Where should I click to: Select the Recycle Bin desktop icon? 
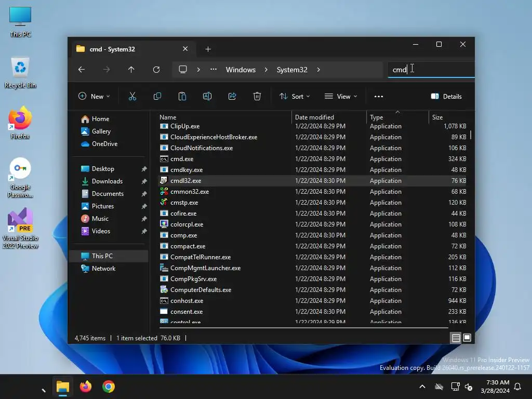pyautogui.click(x=20, y=73)
